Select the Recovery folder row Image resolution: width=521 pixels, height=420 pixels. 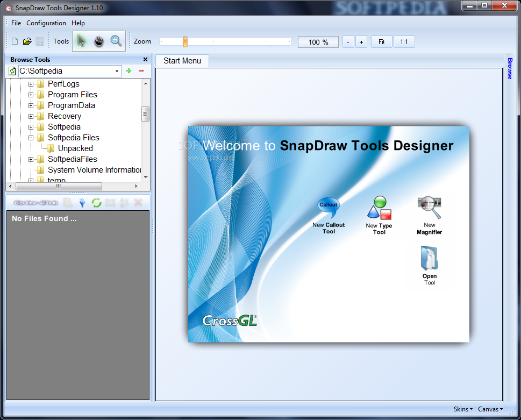pos(65,116)
